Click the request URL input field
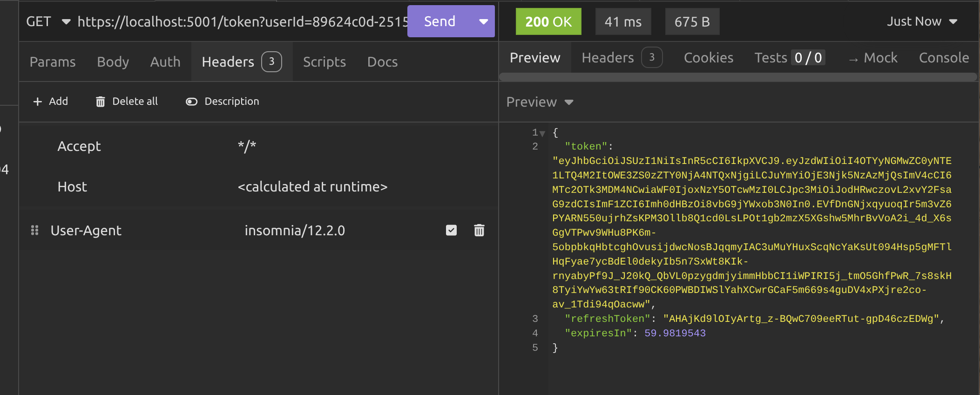Image resolution: width=980 pixels, height=395 pixels. [x=242, y=21]
